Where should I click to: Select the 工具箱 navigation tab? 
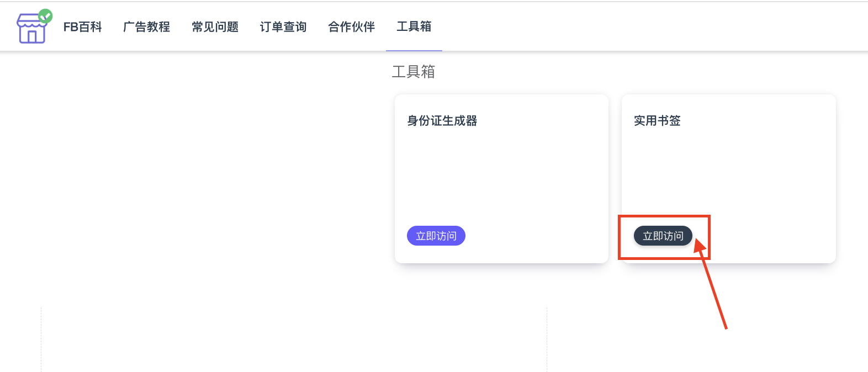click(x=414, y=26)
